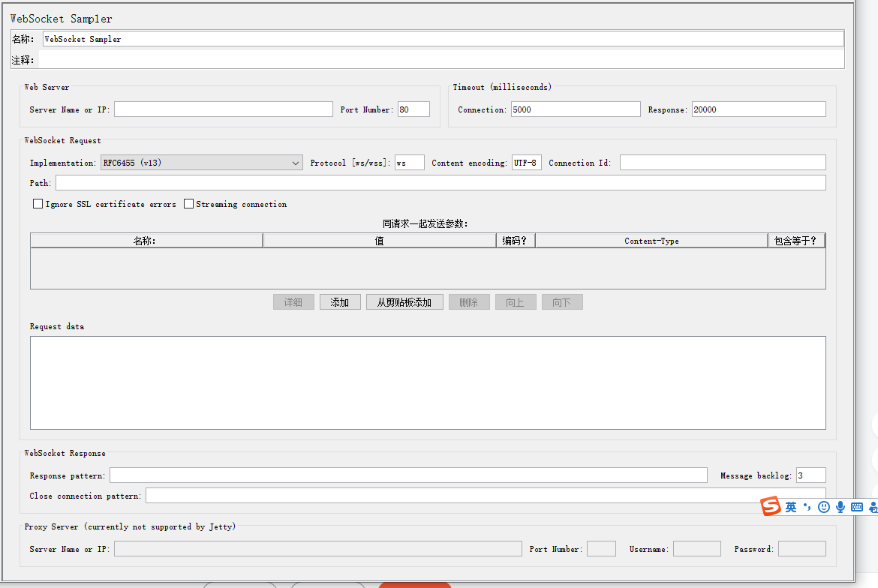Viewport: 878px width, 588px height.
Task: Click the 向上 button
Action: pyautogui.click(x=516, y=301)
